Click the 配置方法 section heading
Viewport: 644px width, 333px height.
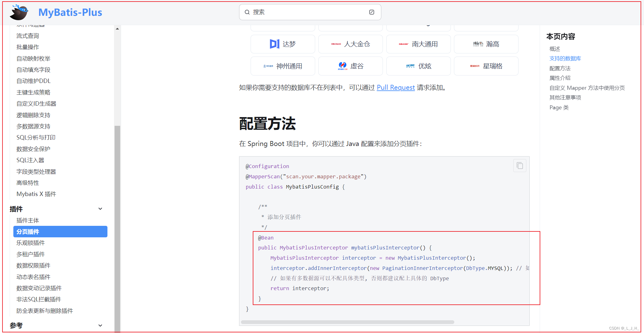pyautogui.click(x=267, y=124)
